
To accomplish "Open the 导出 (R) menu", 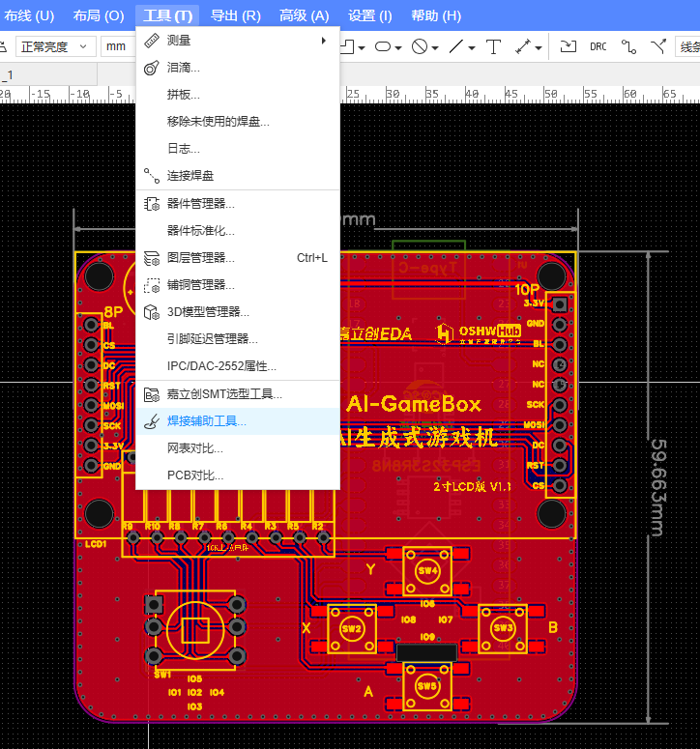I will coord(236,15).
